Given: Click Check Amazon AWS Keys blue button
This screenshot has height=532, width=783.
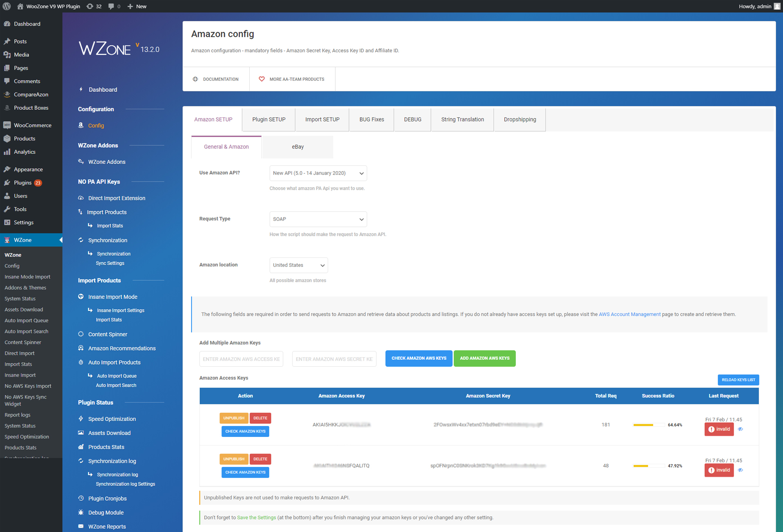Looking at the screenshot, I should point(419,358).
